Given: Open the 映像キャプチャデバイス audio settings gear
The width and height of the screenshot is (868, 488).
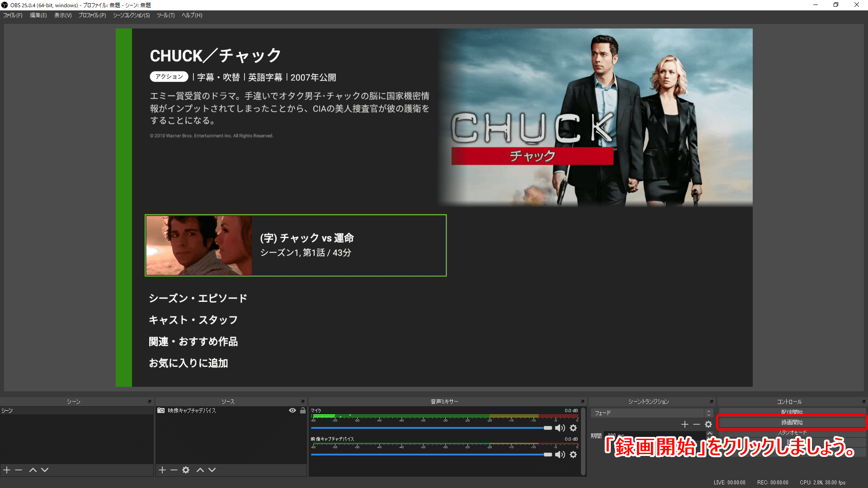Looking at the screenshot, I should [x=573, y=455].
